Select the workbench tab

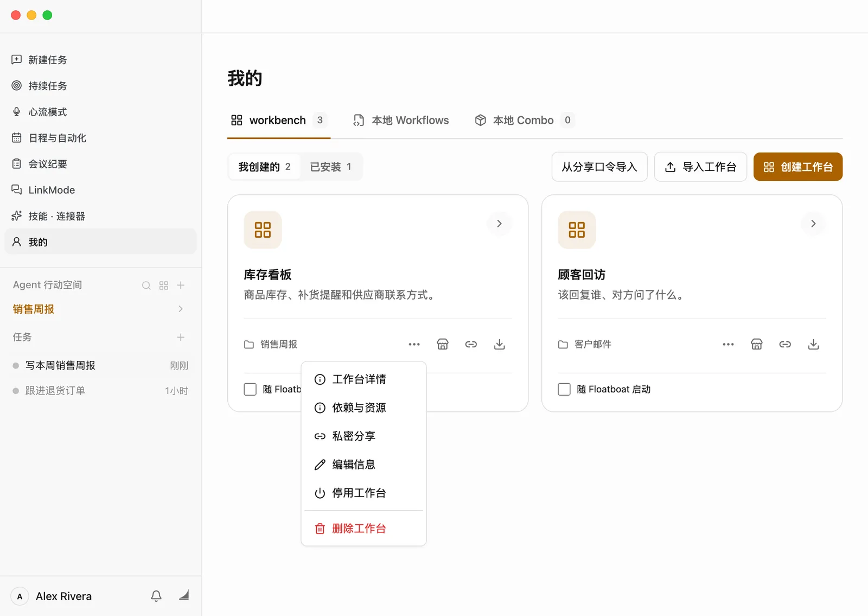[279, 120]
